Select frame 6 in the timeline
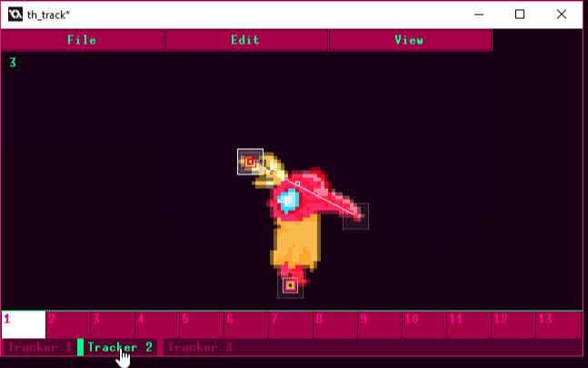The image size is (588, 368). [246, 324]
